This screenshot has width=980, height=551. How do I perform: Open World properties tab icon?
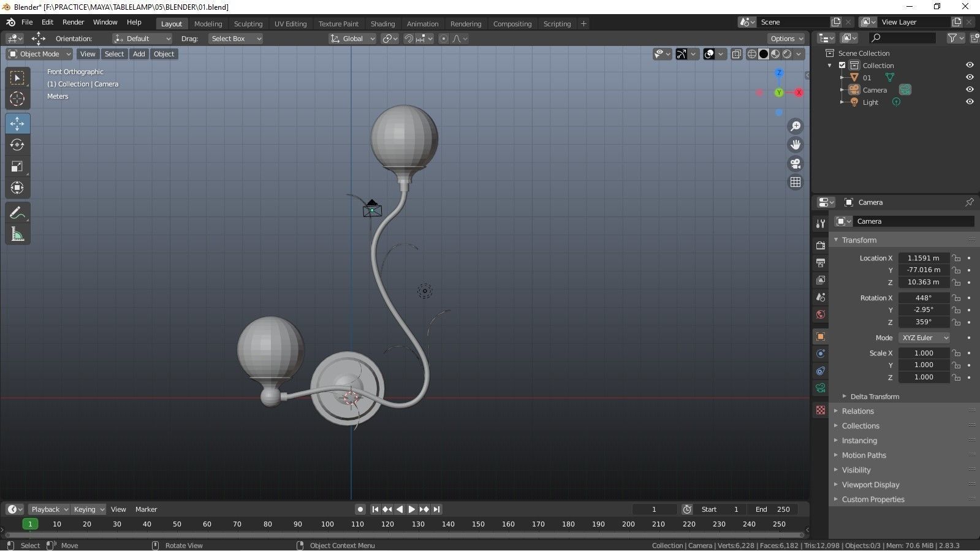click(821, 314)
